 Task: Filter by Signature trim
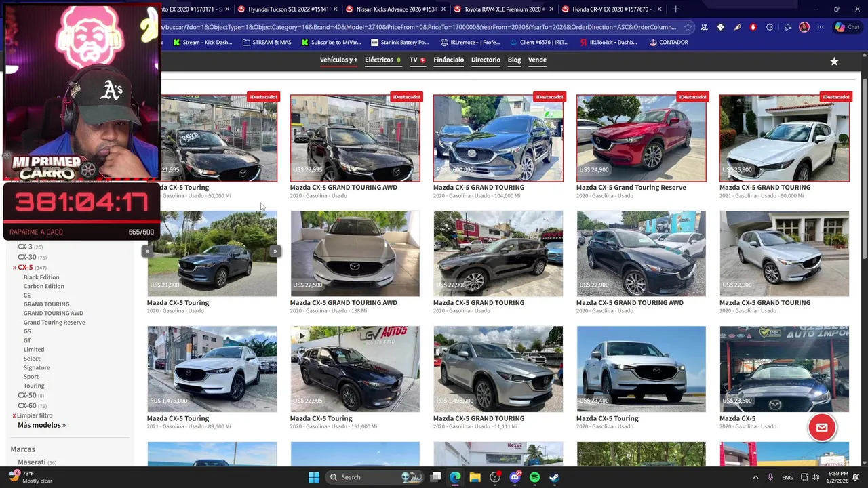37,367
